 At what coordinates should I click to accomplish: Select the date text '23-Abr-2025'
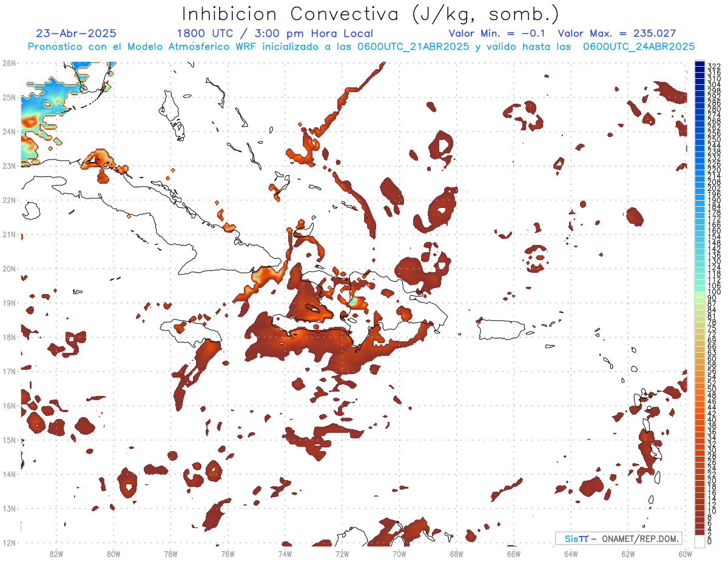(76, 33)
